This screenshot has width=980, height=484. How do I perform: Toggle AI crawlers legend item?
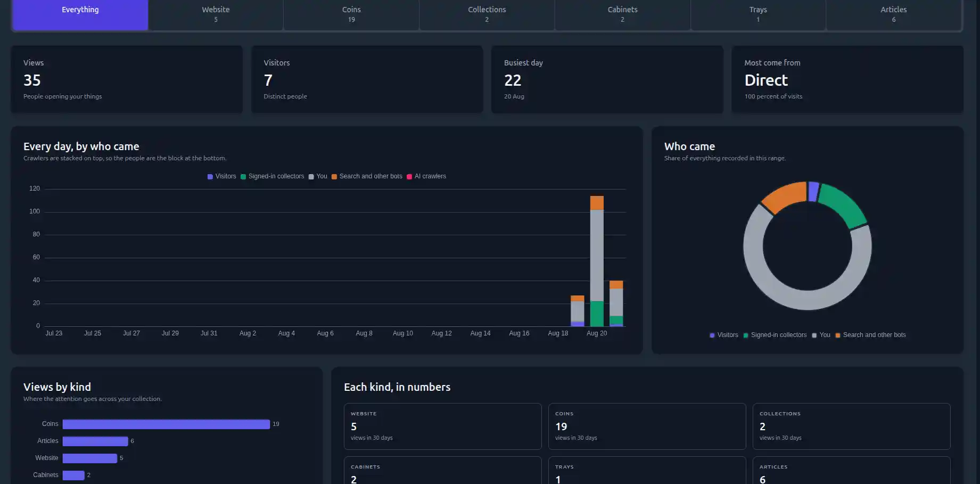pos(426,176)
